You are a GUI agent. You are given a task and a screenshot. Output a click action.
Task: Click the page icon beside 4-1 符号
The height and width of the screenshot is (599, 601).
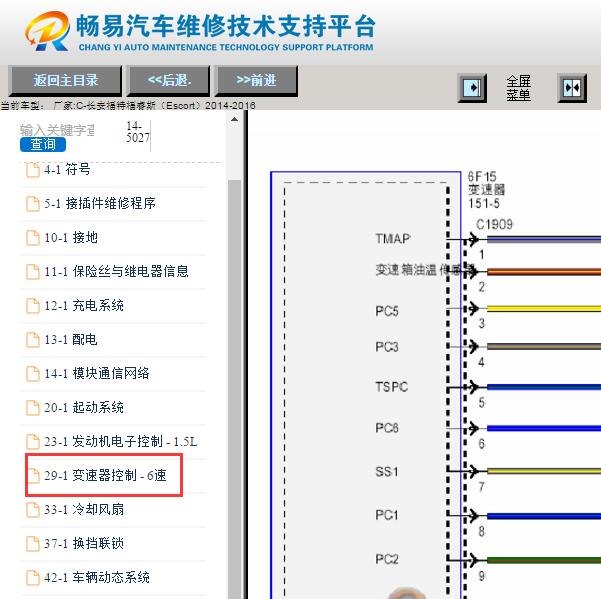pos(33,170)
